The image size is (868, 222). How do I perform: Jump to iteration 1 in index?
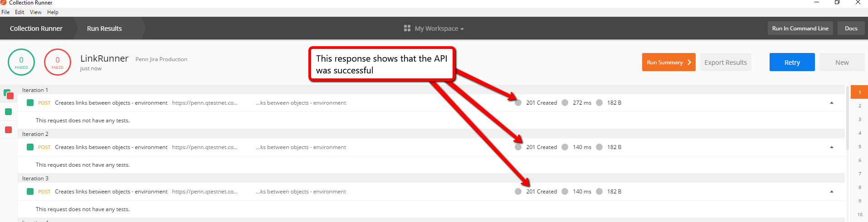859,92
